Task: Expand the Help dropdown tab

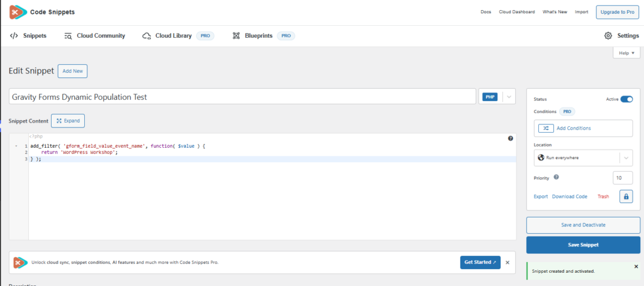Action: coord(626,53)
